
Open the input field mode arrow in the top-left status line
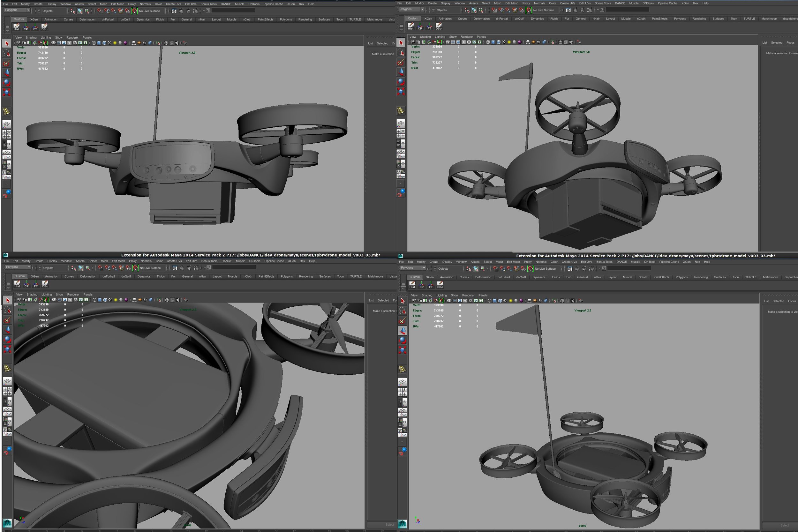(x=204, y=11)
